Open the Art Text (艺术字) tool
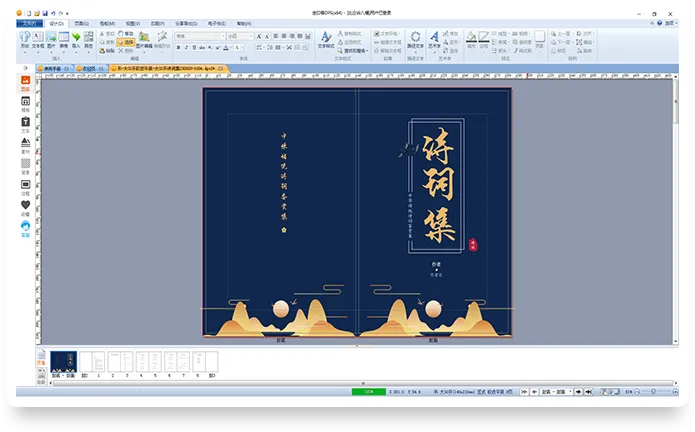 click(434, 39)
